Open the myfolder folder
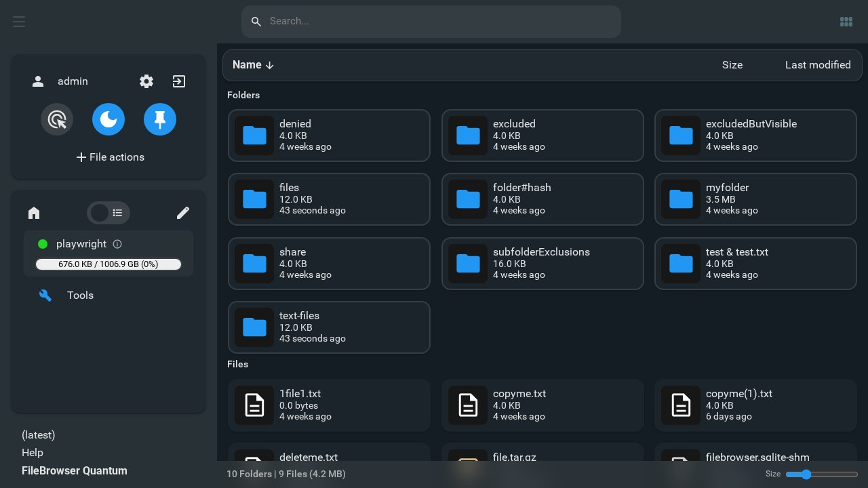 click(x=755, y=199)
